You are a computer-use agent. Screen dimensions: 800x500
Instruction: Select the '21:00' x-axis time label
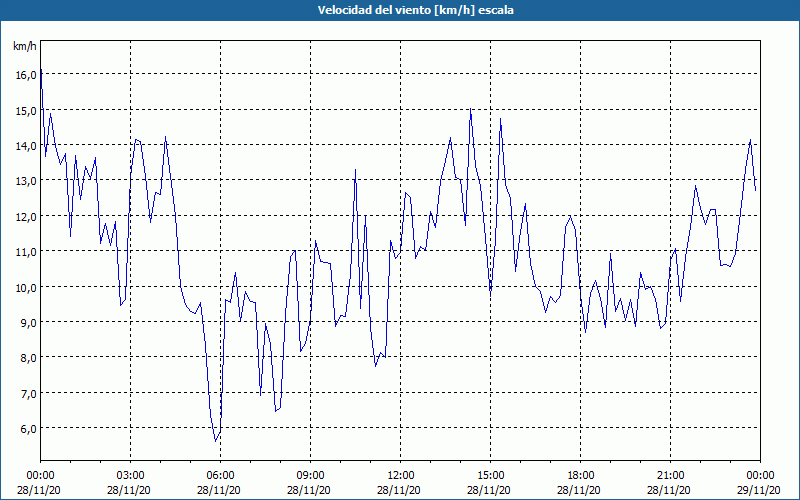tap(670, 476)
